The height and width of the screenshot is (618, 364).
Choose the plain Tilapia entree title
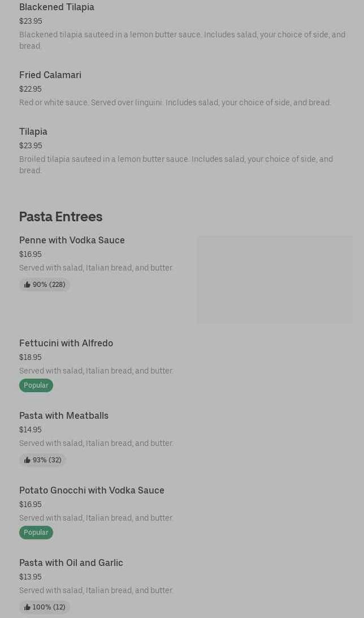click(33, 131)
